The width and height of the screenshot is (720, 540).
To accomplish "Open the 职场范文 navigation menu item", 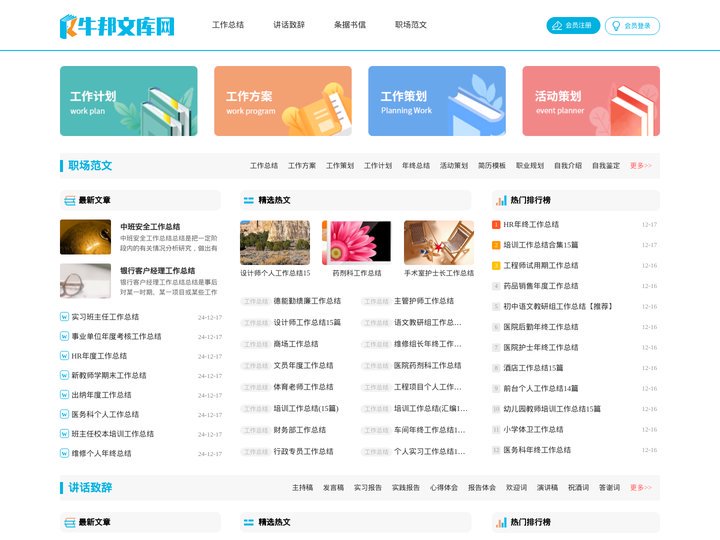I will point(411,25).
